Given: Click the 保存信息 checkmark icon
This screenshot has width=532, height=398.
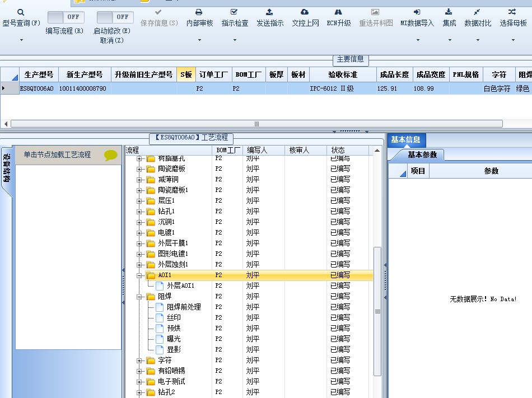Looking at the screenshot, I should point(158,12).
